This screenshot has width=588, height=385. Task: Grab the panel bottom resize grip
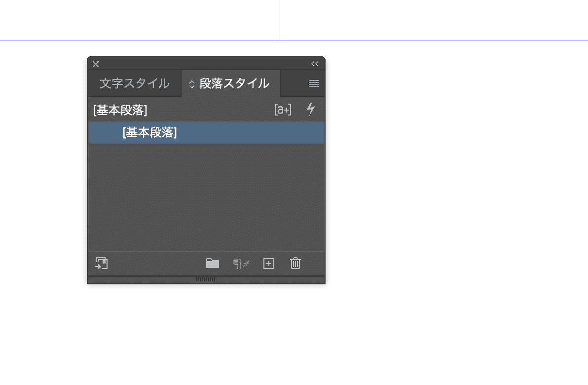click(206, 279)
